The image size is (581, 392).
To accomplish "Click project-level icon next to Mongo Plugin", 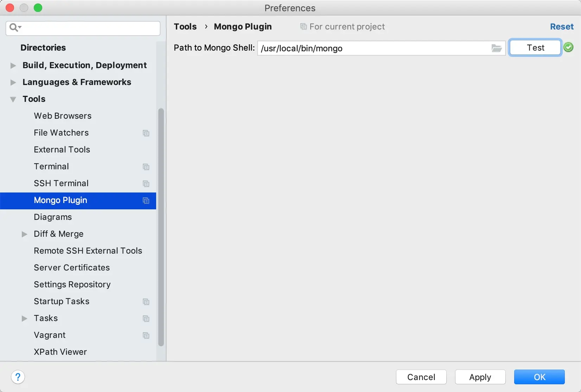I will [146, 201].
